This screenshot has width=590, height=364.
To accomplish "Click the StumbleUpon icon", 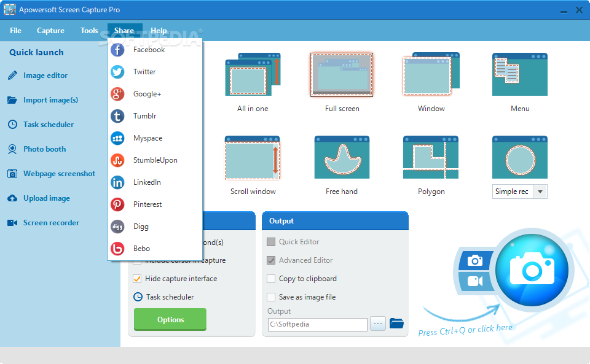I will coord(117,160).
